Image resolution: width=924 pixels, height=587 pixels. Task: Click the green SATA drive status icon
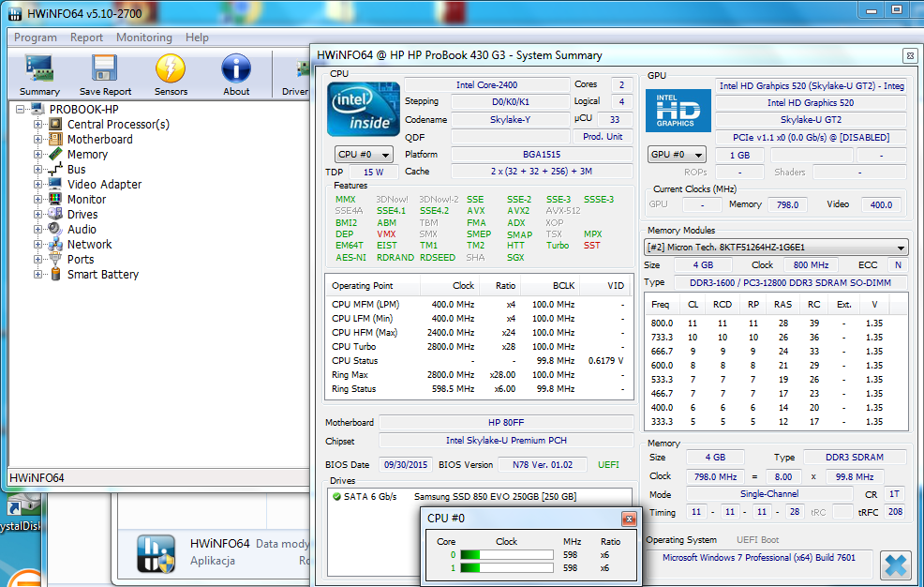point(336,496)
